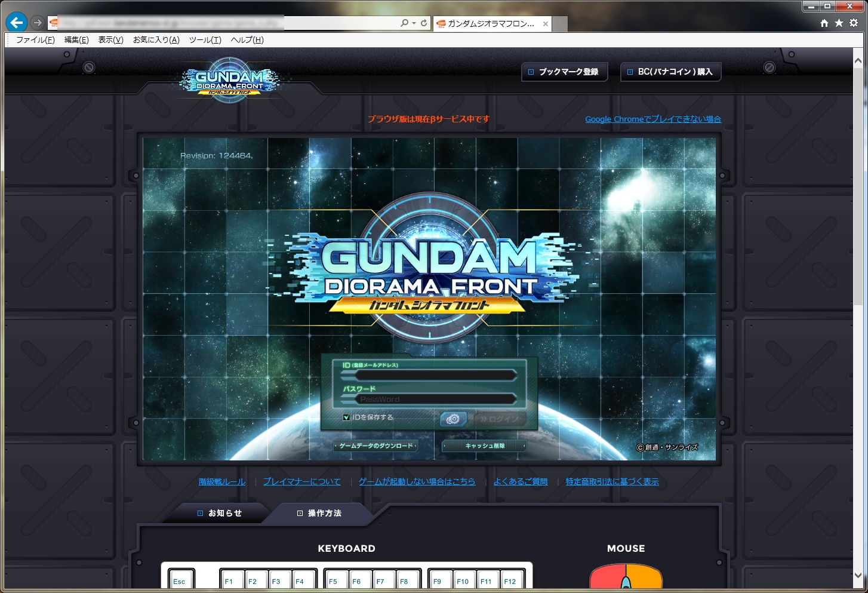Open the プレイマナーについて link
Image resolution: width=868 pixels, height=593 pixels.
point(302,482)
